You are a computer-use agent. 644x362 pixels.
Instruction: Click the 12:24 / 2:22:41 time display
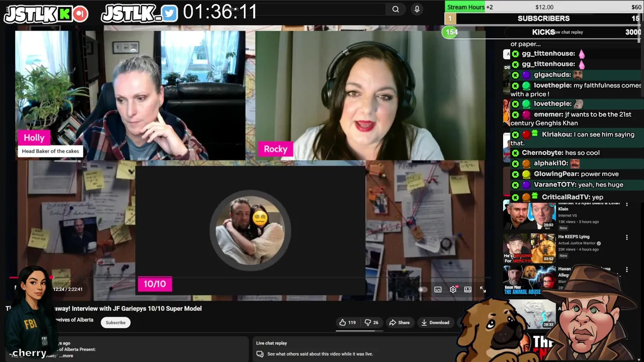[x=67, y=290]
